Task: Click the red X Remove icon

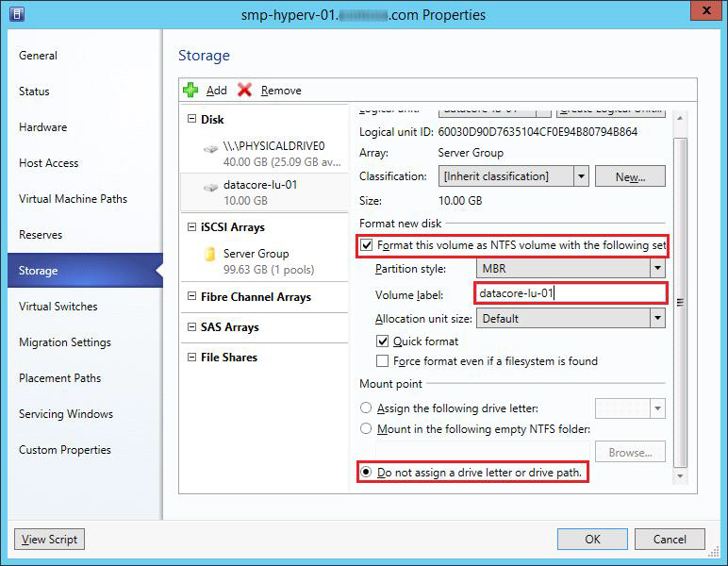Action: point(245,90)
